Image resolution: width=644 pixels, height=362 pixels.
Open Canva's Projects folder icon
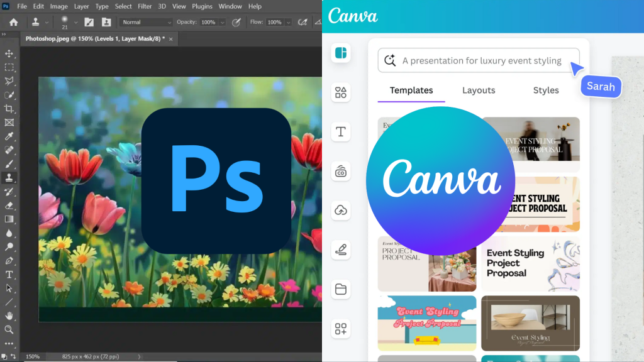(340, 289)
